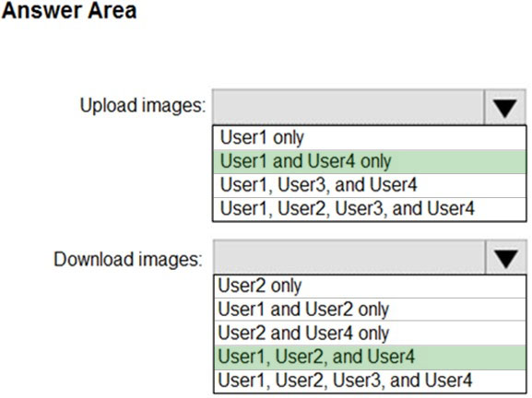532x398 pixels.
Task: Click the "Answer Area" heading
Action: pos(69,10)
